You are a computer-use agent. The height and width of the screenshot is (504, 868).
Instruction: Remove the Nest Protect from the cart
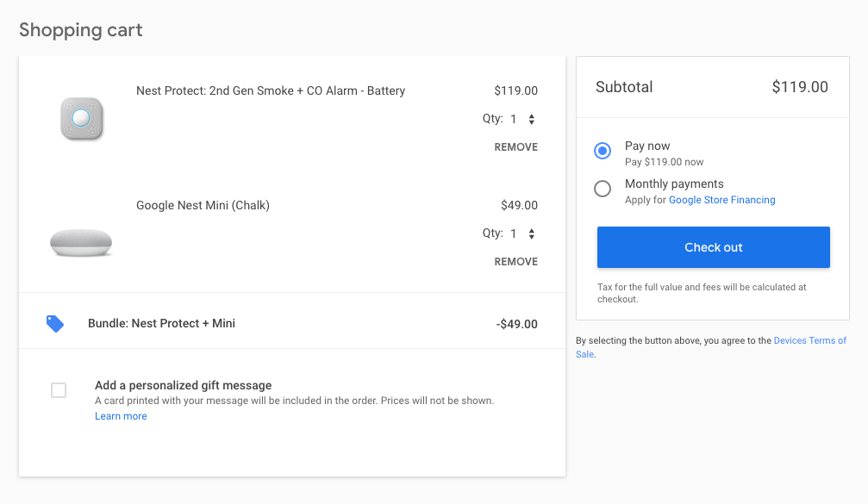click(x=516, y=147)
